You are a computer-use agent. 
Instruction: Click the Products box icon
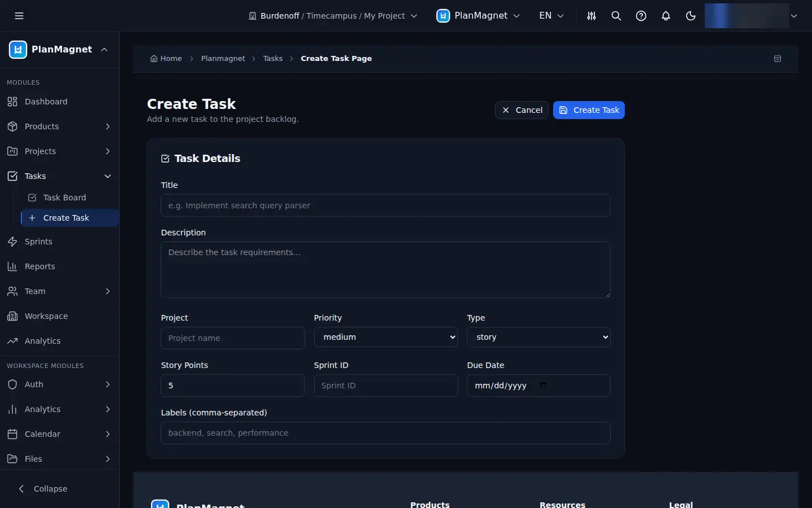coord(12,126)
